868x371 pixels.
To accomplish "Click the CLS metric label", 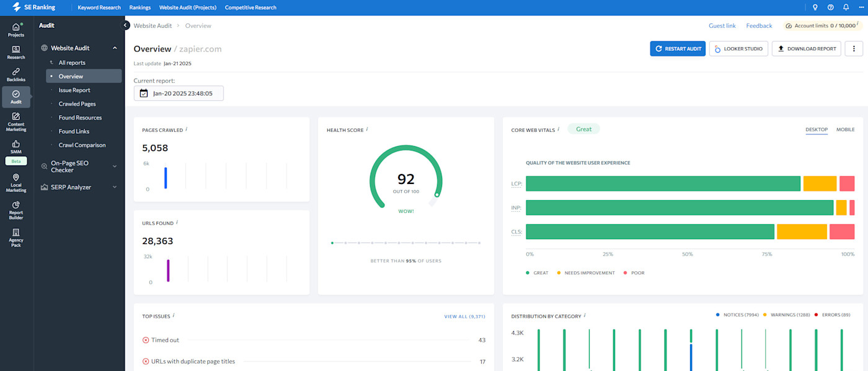I will 516,232.
